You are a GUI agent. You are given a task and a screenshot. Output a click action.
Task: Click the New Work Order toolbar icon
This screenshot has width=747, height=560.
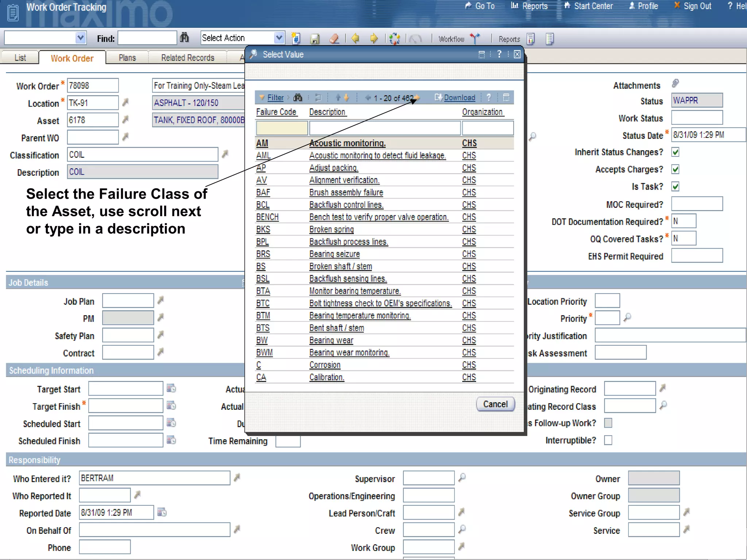point(296,38)
